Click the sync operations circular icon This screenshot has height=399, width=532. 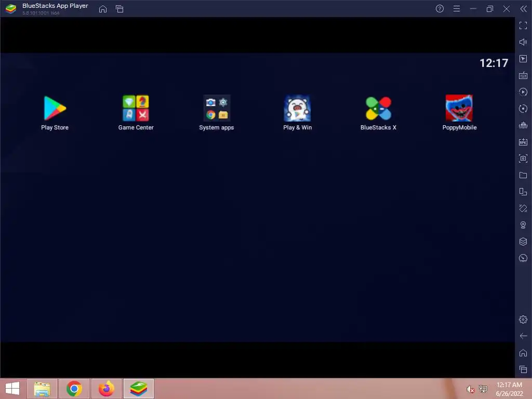coord(523,109)
